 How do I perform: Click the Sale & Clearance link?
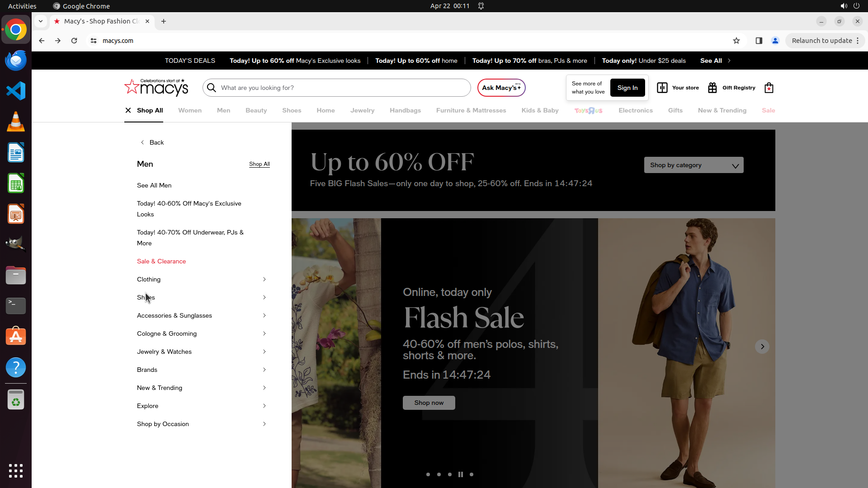(x=161, y=261)
